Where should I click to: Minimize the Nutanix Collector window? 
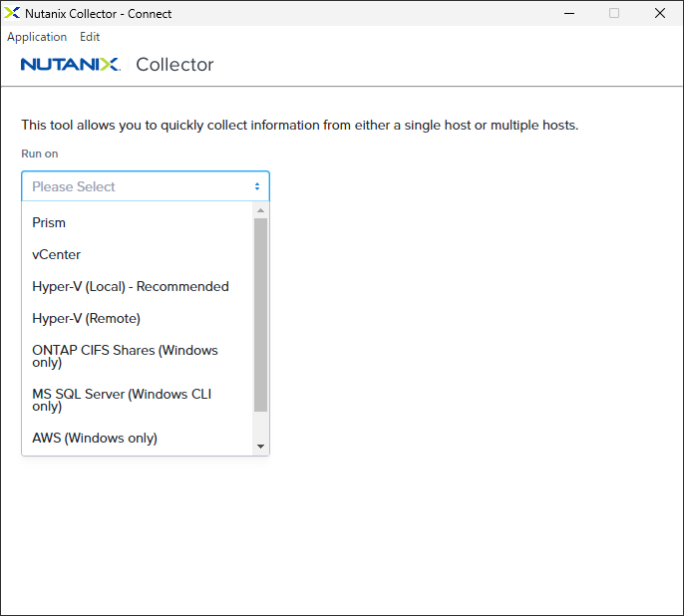coord(569,13)
